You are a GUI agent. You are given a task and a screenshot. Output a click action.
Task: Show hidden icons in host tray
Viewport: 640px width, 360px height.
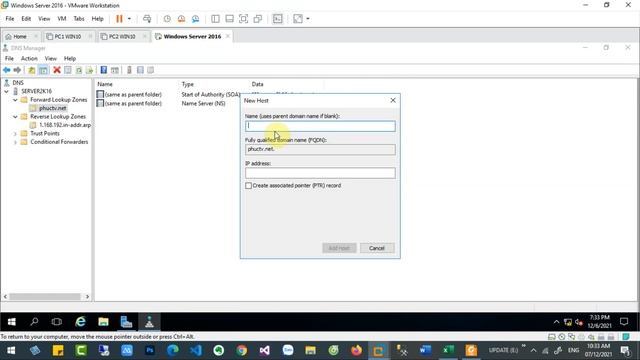(x=533, y=350)
